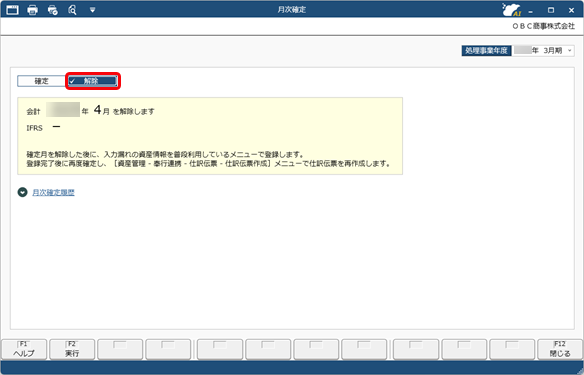Click the IFRS label
This screenshot has width=584, height=375.
(x=34, y=128)
